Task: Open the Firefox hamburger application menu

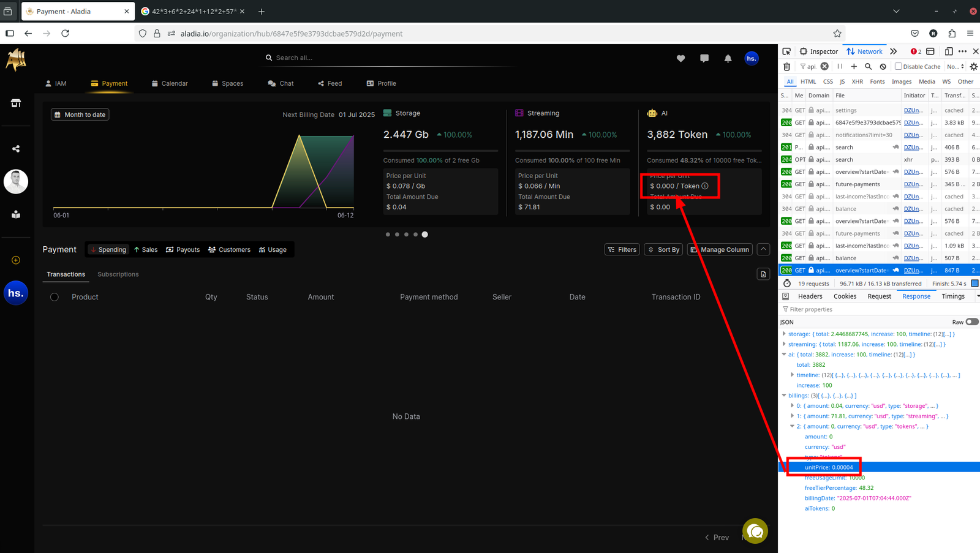Action: (x=970, y=34)
